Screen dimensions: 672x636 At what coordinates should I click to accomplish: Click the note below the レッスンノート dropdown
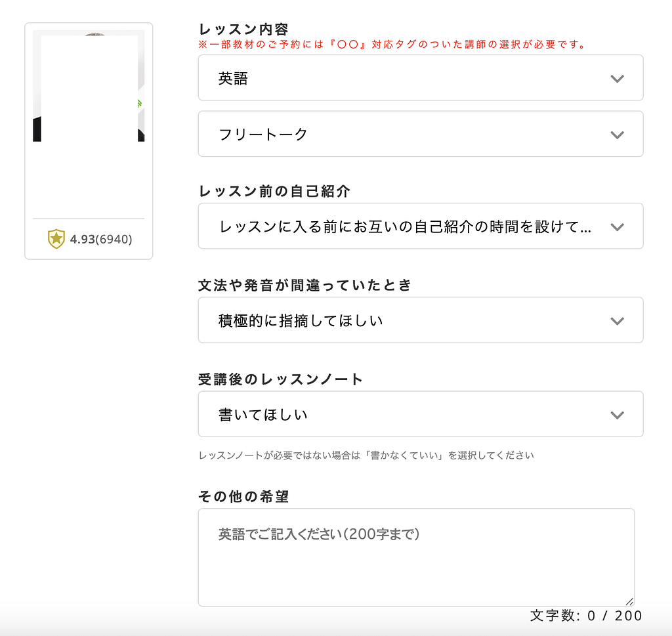(367, 455)
